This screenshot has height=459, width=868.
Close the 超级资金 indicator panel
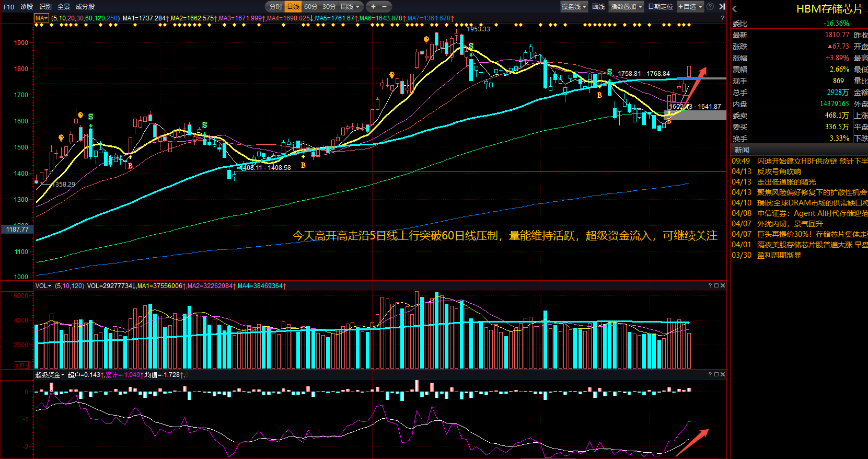723,374
